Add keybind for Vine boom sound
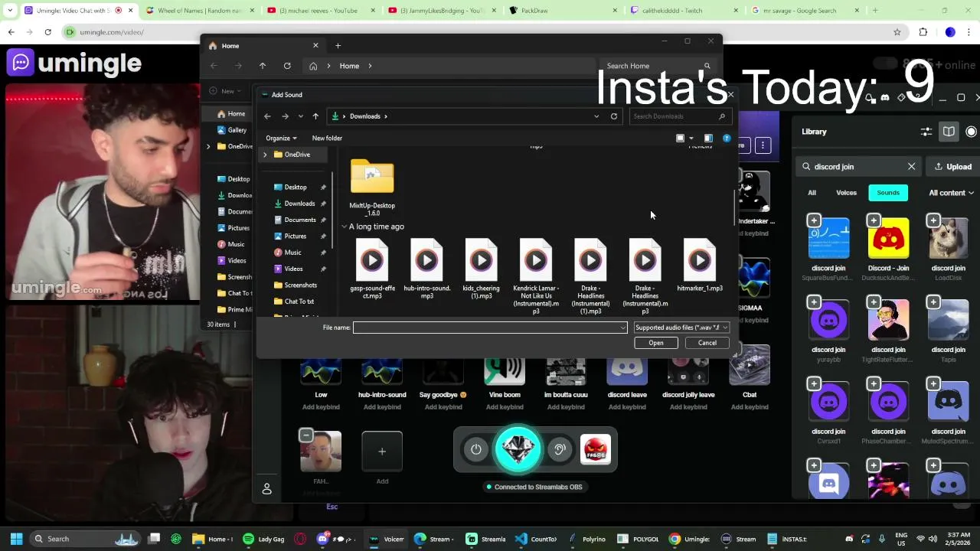The height and width of the screenshot is (551, 980). tap(505, 407)
